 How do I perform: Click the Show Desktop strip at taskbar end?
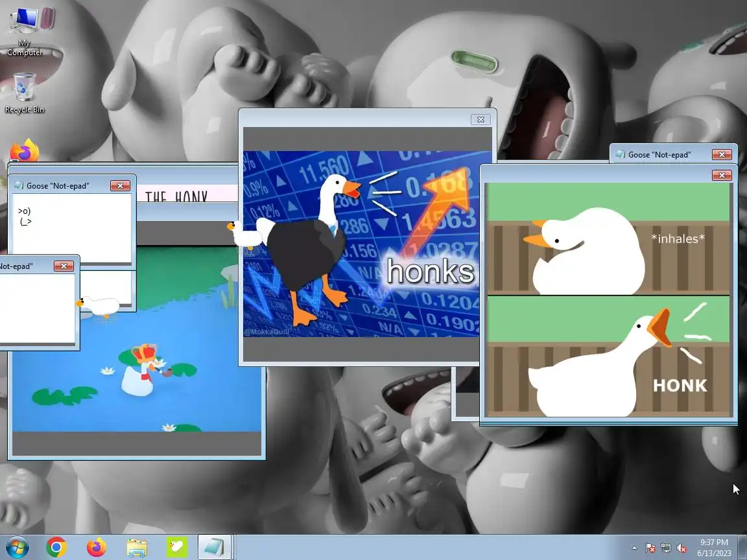point(742,547)
